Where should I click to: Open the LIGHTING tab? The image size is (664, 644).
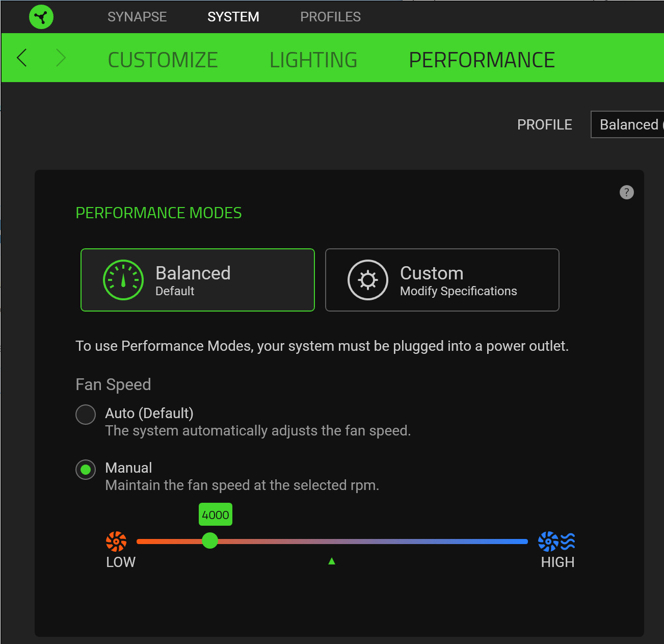[x=313, y=60]
